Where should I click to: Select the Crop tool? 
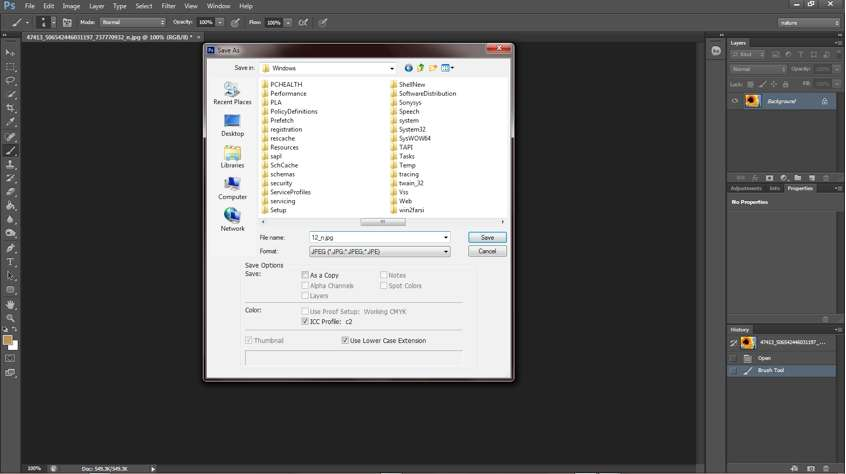coord(10,108)
